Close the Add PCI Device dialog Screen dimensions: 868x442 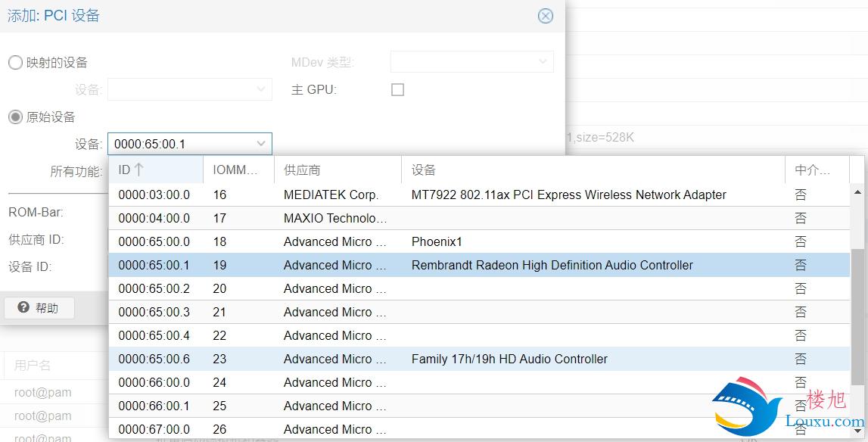(546, 16)
